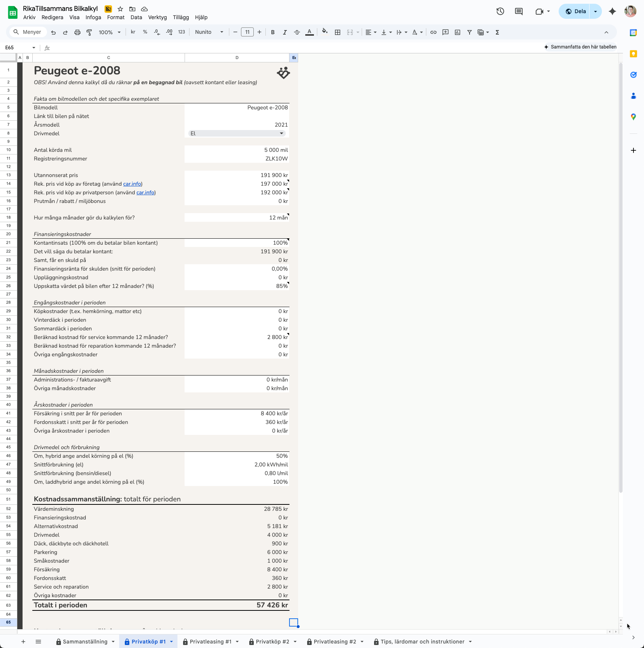Open the number format 123 menu

[x=182, y=32]
